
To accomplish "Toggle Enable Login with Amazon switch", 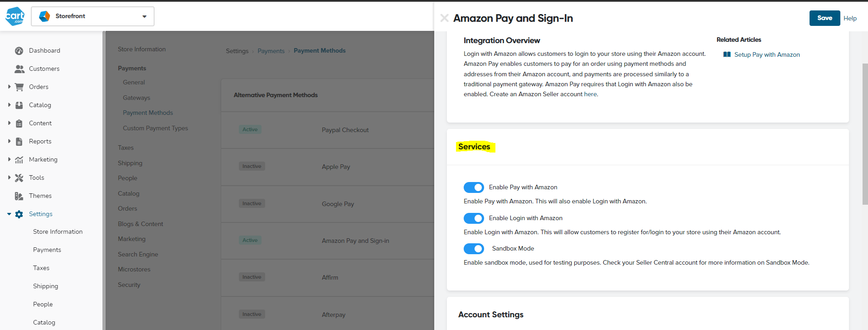I will click(474, 218).
